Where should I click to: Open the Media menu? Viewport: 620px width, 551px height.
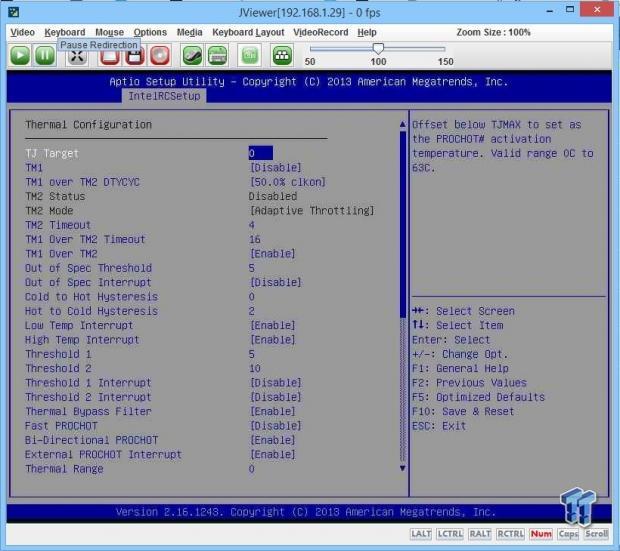(189, 32)
